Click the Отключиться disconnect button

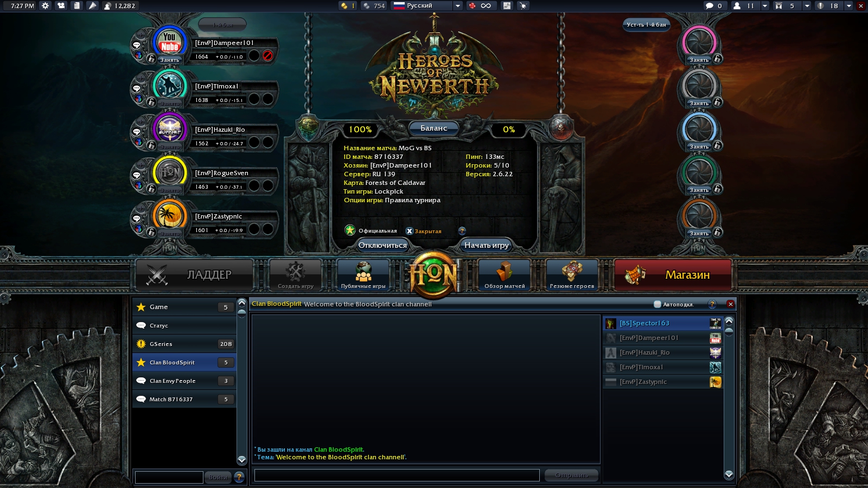(x=382, y=245)
